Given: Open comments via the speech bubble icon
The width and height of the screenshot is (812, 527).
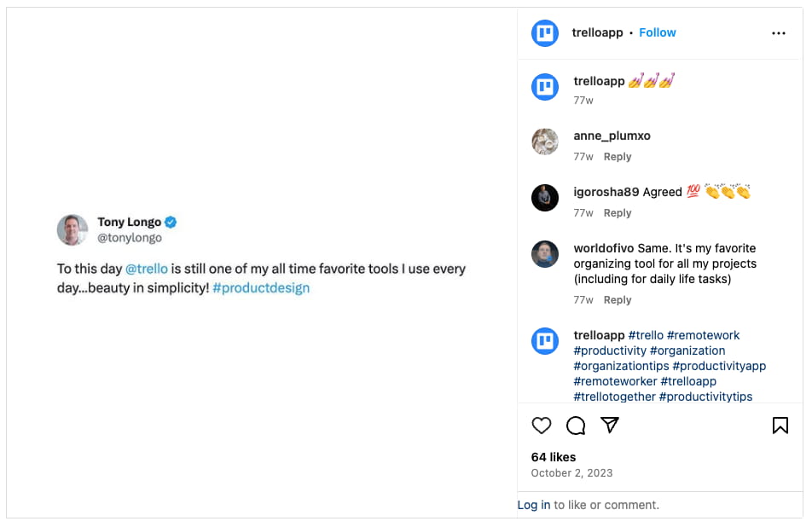Looking at the screenshot, I should [x=576, y=426].
